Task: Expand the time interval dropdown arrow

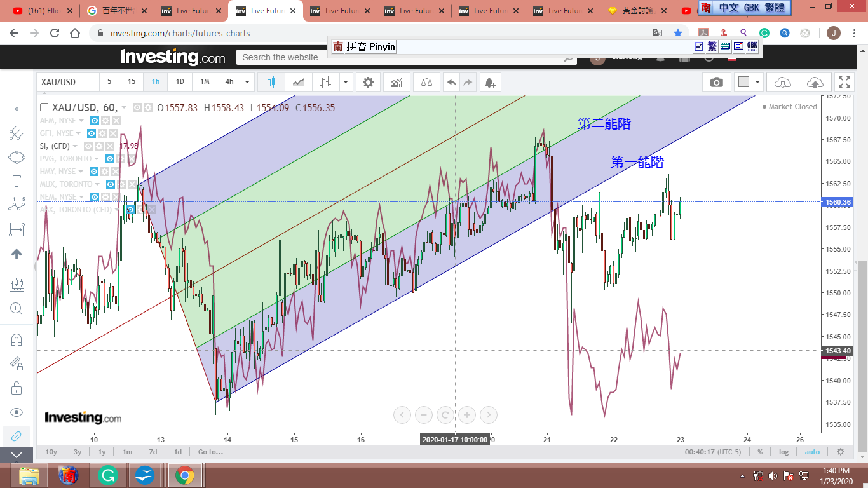Action: pyautogui.click(x=247, y=82)
